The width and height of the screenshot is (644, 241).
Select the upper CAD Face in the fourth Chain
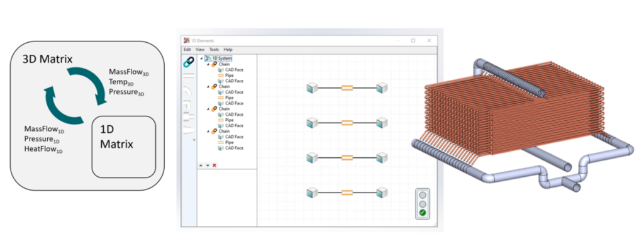click(230, 137)
